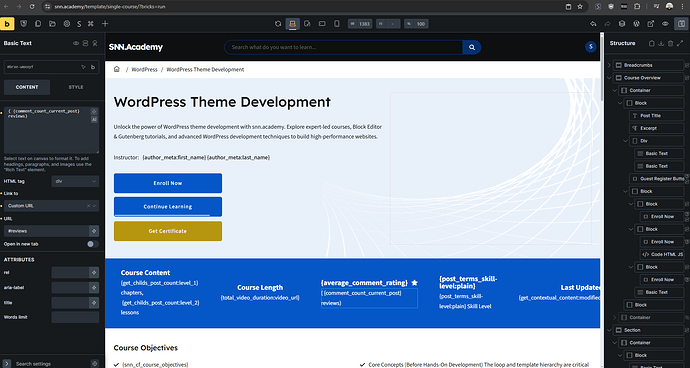This screenshot has width=690, height=368.
Task: Click the site search input field
Action: (x=344, y=47)
